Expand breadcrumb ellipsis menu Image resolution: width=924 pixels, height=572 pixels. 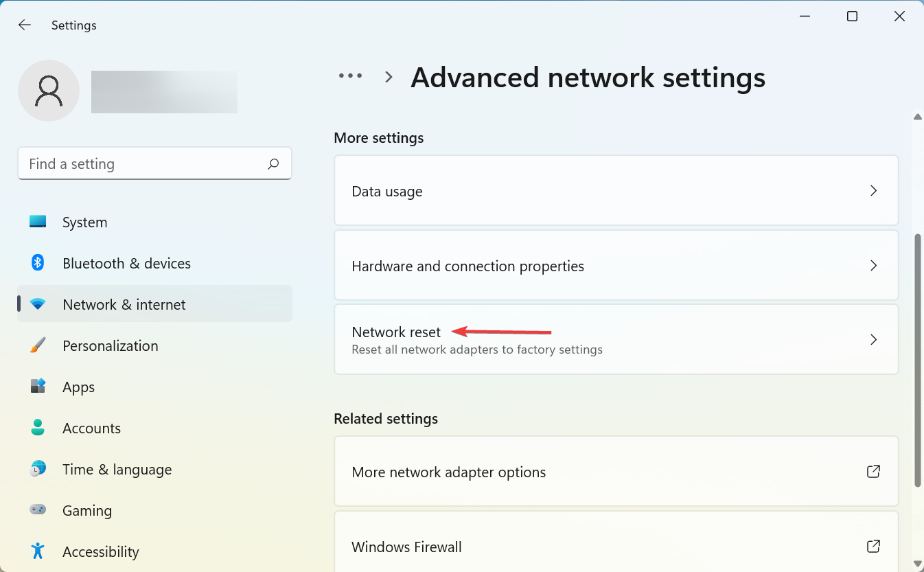350,76
